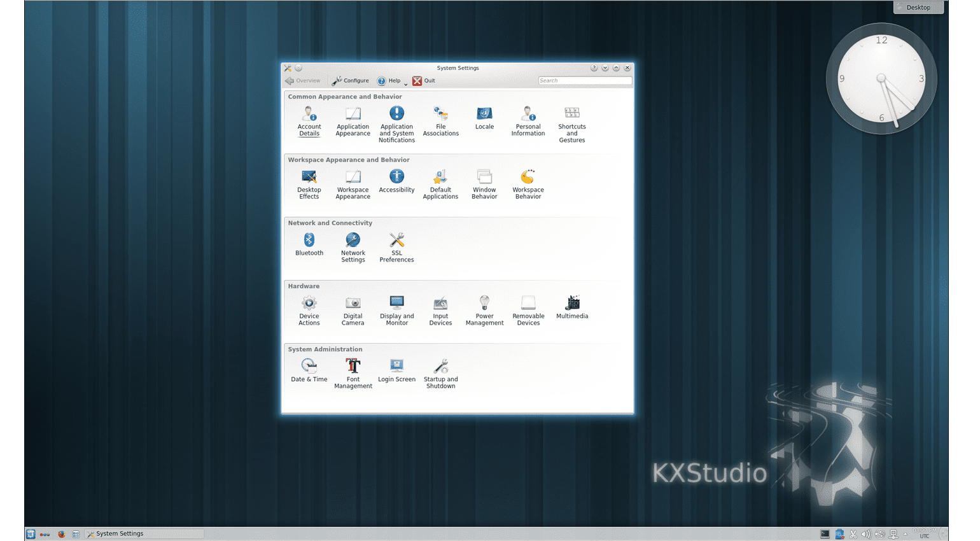Click the Overview back button
980x541 pixels.
pyautogui.click(x=303, y=81)
